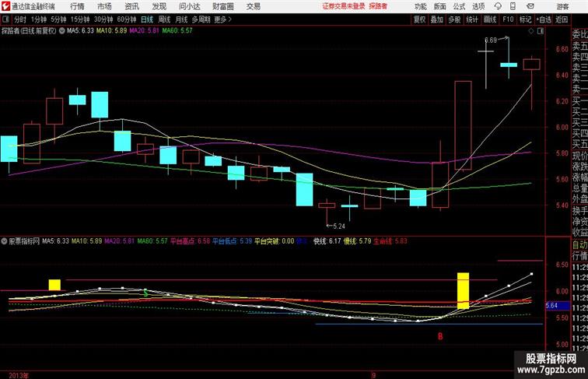Open the 发现 menu
The width and height of the screenshot is (588, 379).
pyautogui.click(x=159, y=6)
